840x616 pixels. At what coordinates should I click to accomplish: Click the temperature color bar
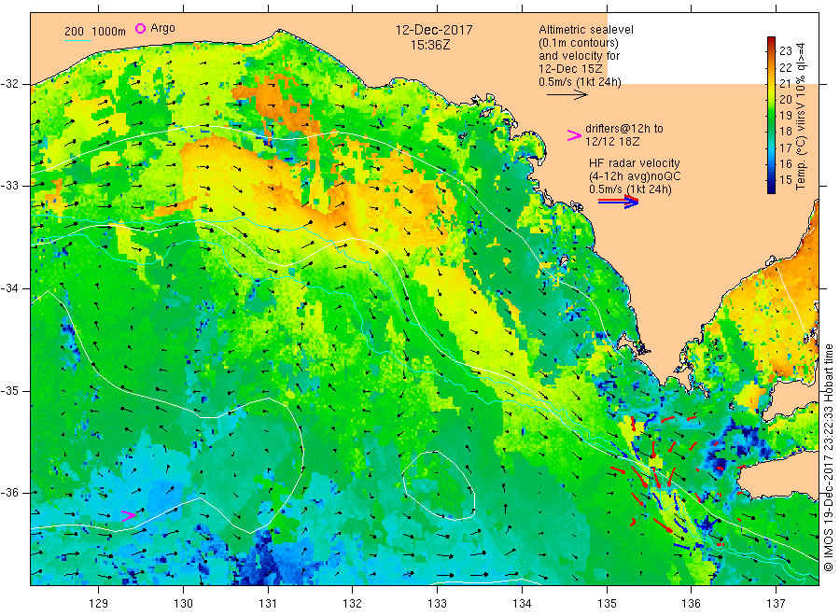(772, 115)
